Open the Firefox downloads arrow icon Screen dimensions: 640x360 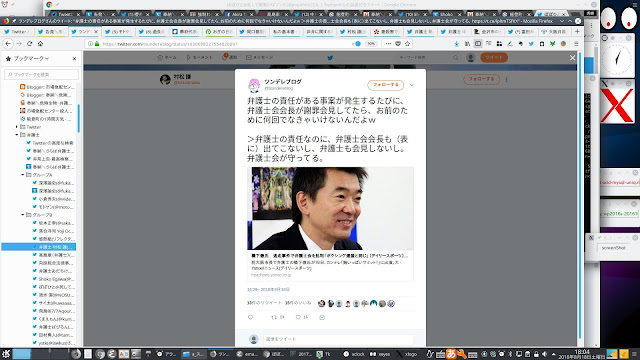pyautogui.click(x=457, y=44)
